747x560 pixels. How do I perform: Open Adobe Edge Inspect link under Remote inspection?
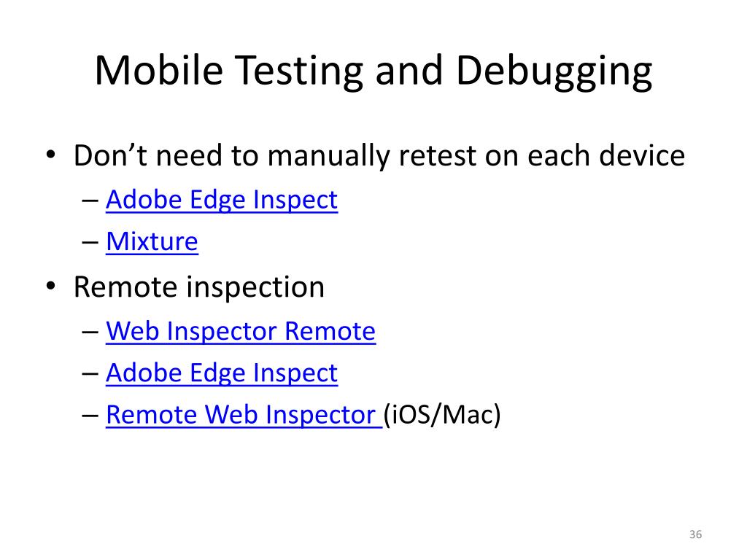[222, 373]
